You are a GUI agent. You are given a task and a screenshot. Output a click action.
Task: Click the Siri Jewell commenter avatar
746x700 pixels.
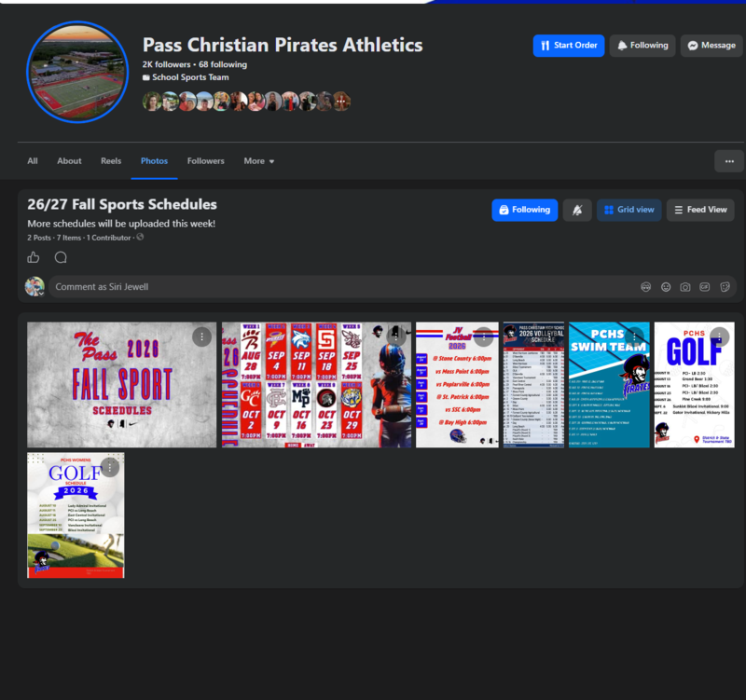pyautogui.click(x=35, y=287)
